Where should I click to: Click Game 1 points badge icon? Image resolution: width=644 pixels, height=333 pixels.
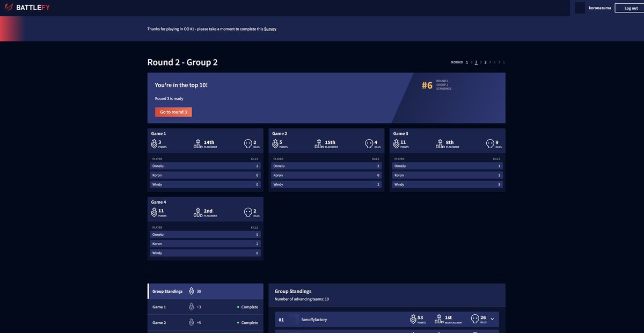click(154, 143)
